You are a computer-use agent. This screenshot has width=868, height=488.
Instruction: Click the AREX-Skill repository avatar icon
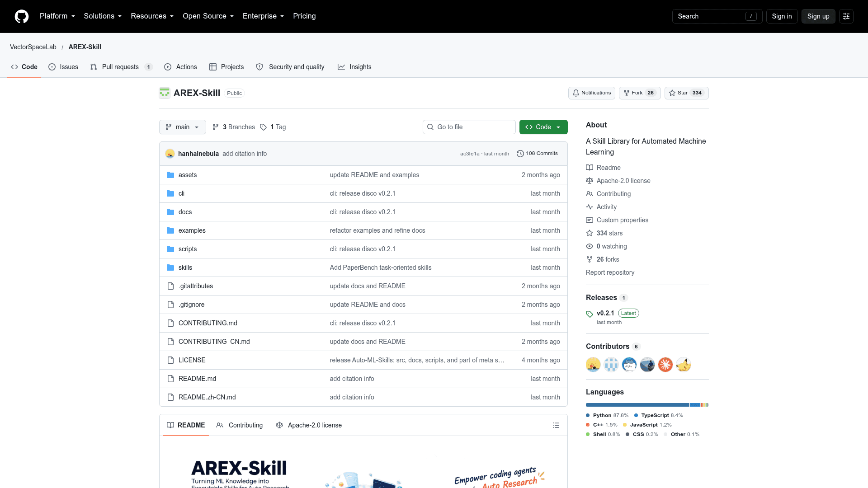[x=165, y=93]
